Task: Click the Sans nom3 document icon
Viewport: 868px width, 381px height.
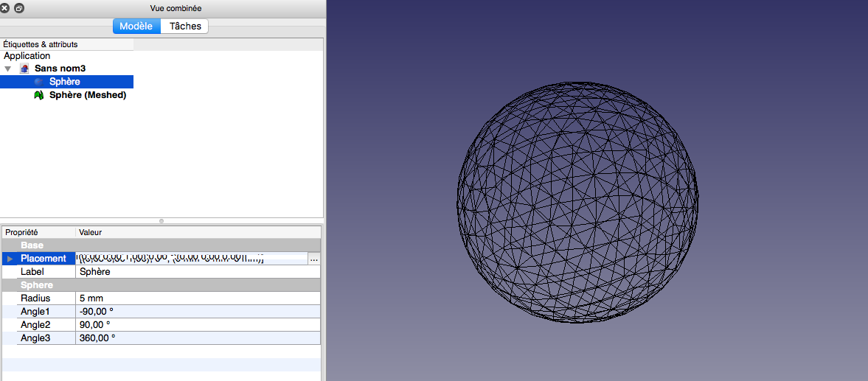Action: click(x=24, y=69)
